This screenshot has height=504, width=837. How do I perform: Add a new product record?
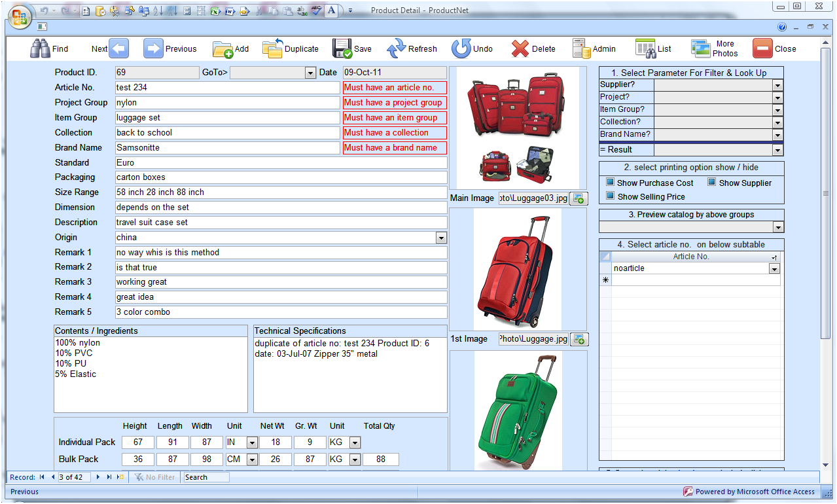[223, 49]
